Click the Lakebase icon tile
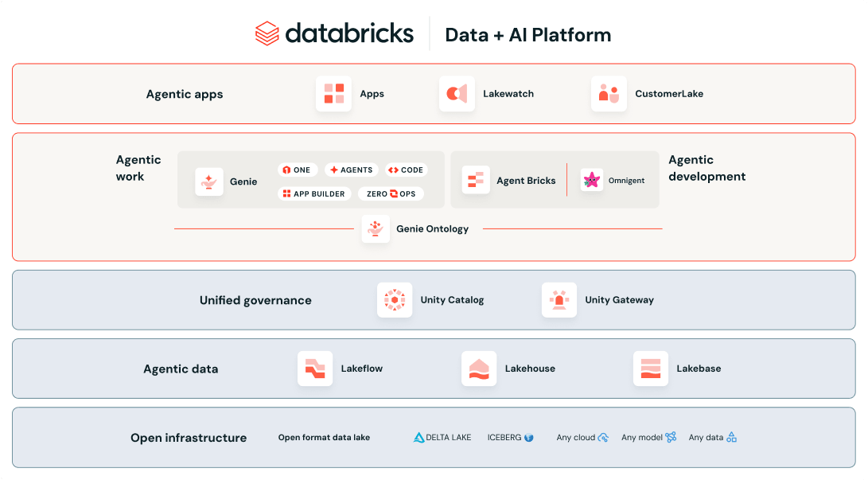Viewport: 868px width, 480px height. coord(651,369)
